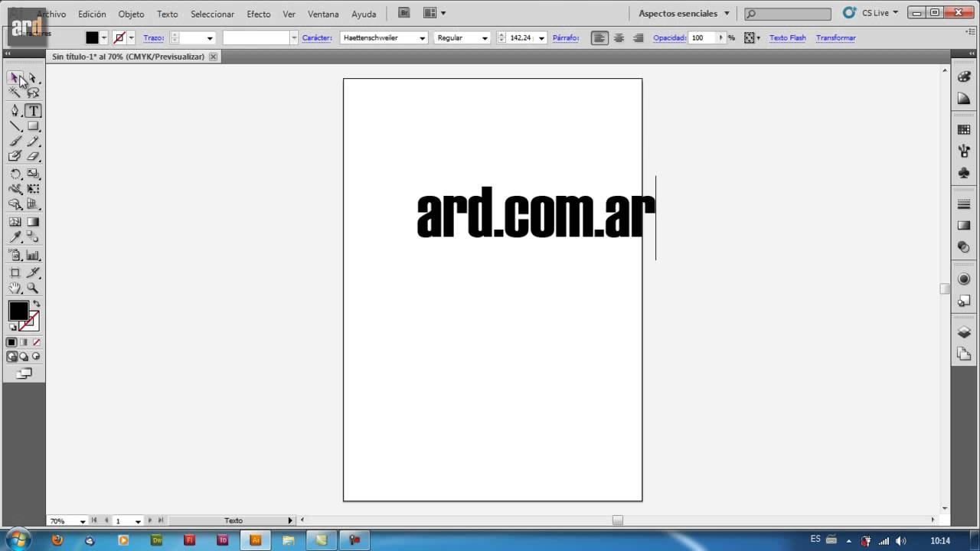Image resolution: width=980 pixels, height=551 pixels.
Task: Open the font size 142,24 dropdown
Action: pos(541,37)
